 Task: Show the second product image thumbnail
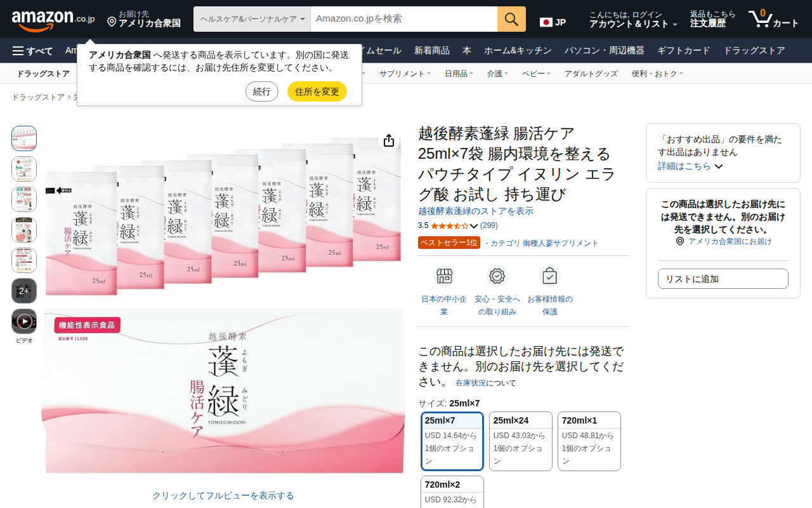24,169
